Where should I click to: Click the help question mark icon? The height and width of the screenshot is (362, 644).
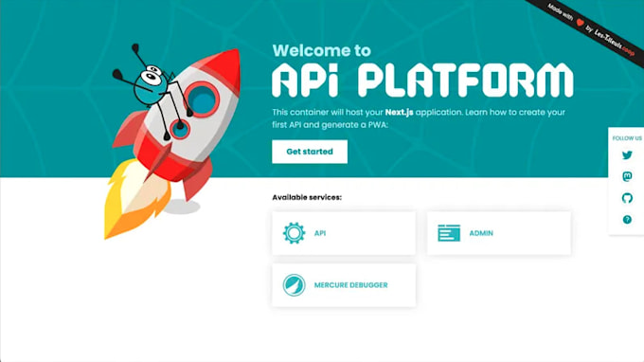click(x=627, y=220)
